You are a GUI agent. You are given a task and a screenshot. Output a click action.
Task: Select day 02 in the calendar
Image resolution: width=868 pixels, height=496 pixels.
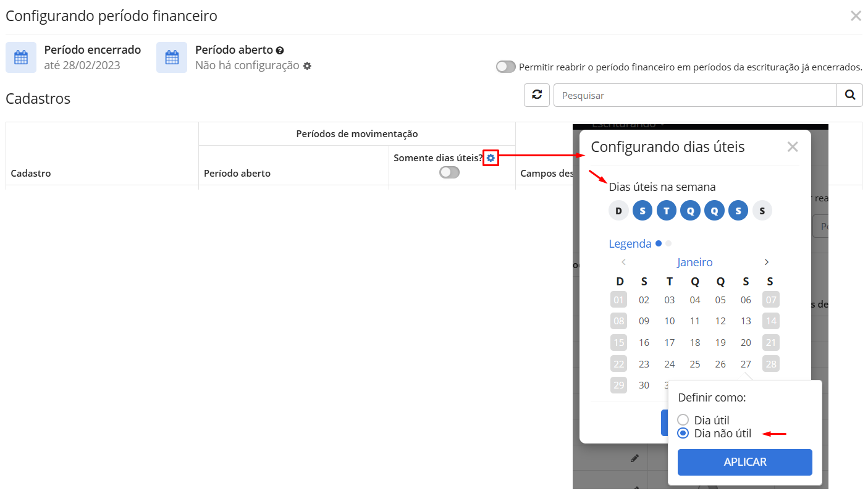[x=644, y=300]
